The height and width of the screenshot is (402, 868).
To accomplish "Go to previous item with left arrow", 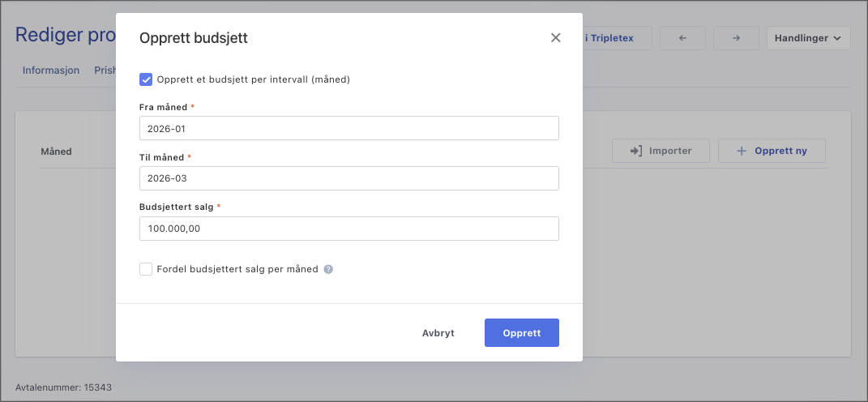I will [x=682, y=38].
